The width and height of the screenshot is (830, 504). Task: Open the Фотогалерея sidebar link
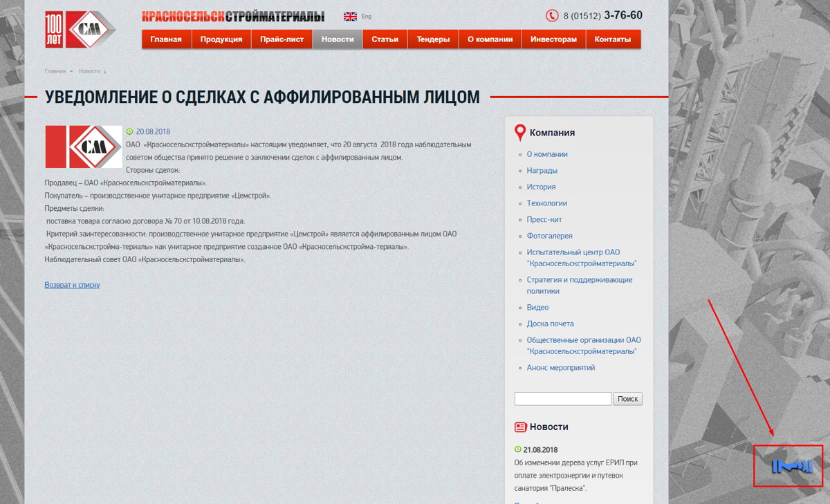pyautogui.click(x=549, y=236)
